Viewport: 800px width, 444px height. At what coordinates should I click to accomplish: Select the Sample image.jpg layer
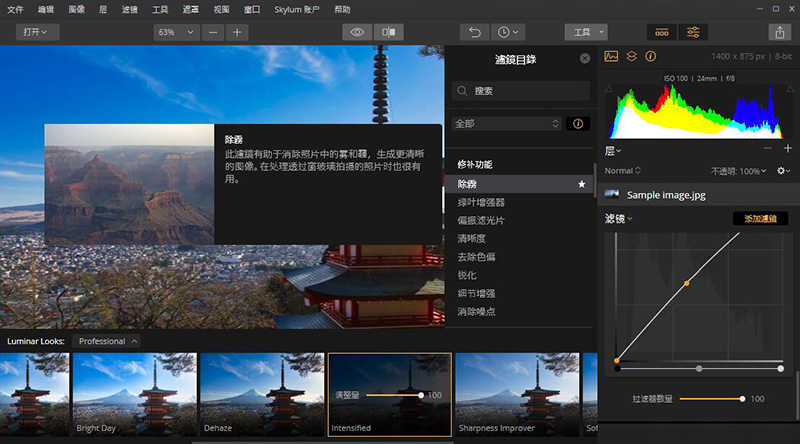(x=698, y=195)
